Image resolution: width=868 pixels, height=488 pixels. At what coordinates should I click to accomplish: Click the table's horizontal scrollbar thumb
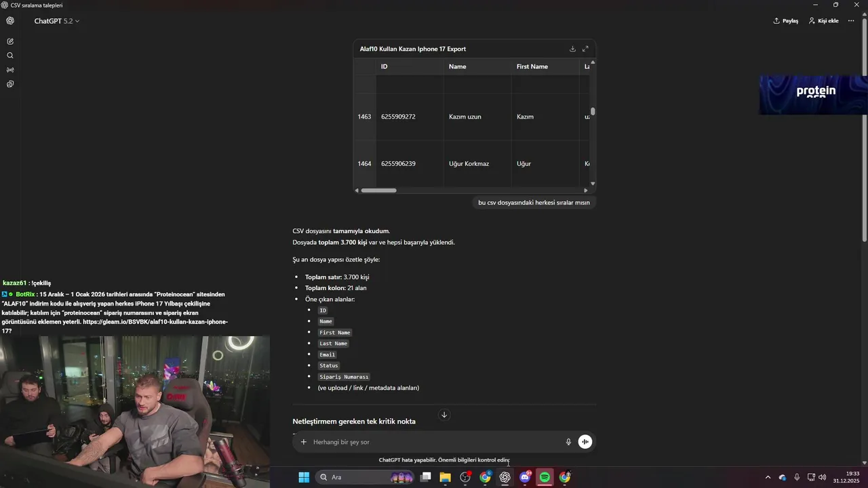coord(378,190)
